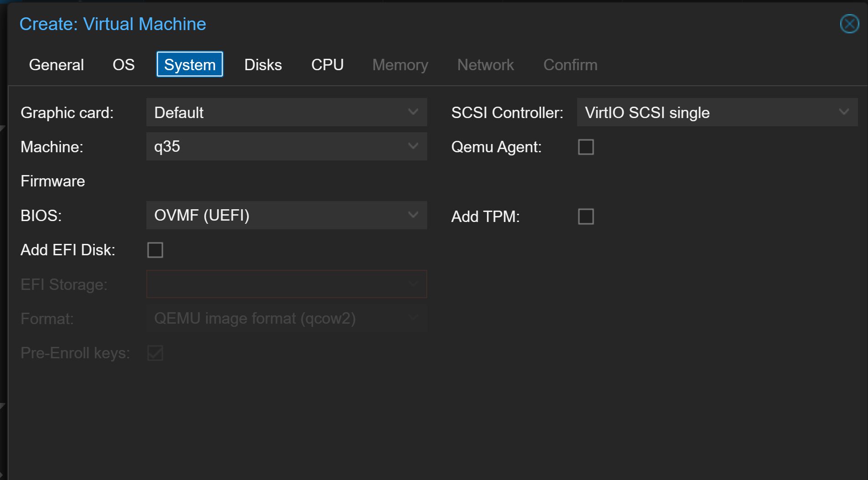Click the empty EFI Storage field
Screen dimensions: 868x480
(286, 284)
